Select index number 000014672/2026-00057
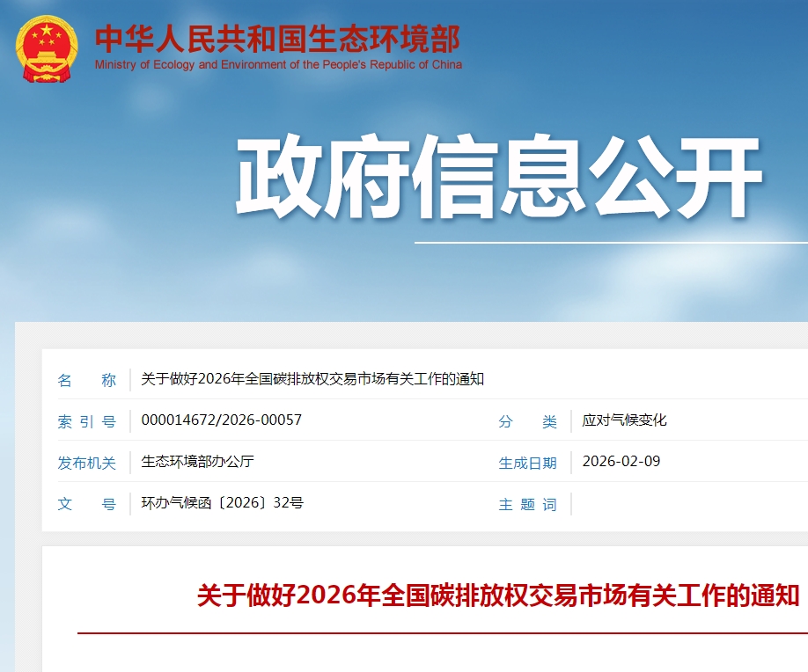Viewport: 808px width, 672px height. pos(221,420)
